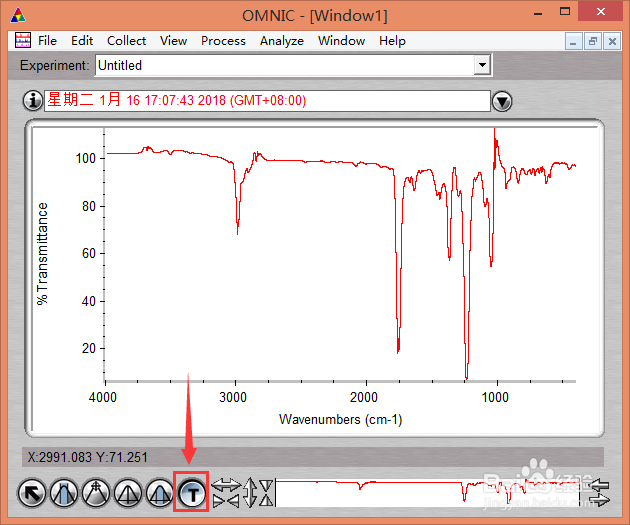The height and width of the screenshot is (525, 630).
Task: Roll spectrum view left with arrow
Action: click(599, 485)
